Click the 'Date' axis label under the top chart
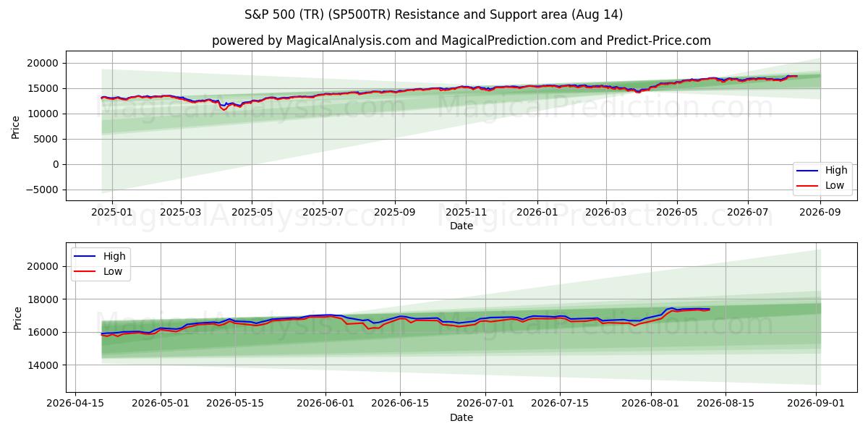Screen dimensions: 868x434 pos(461,226)
